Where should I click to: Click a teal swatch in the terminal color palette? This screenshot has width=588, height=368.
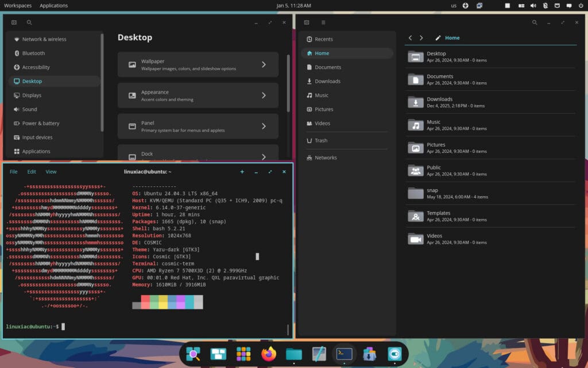189,301
